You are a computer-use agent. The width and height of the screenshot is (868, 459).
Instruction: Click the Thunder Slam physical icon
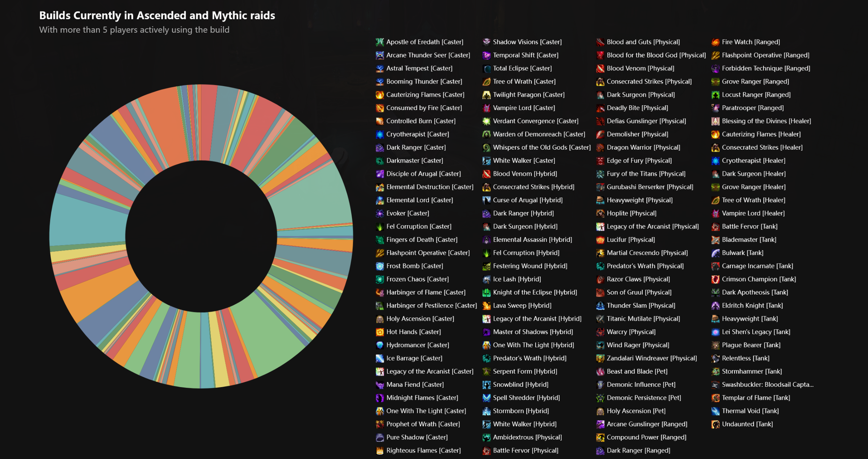point(600,306)
